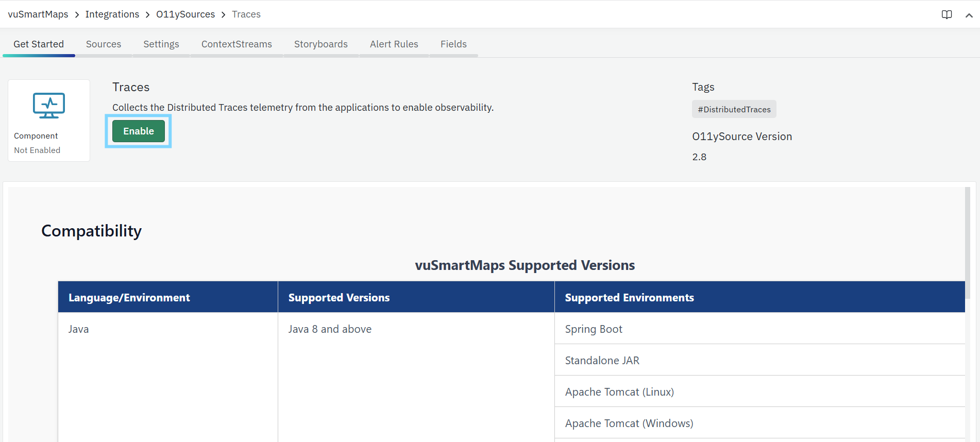Click the Supported Versions column header
This screenshot has height=442, width=980.
(339, 298)
